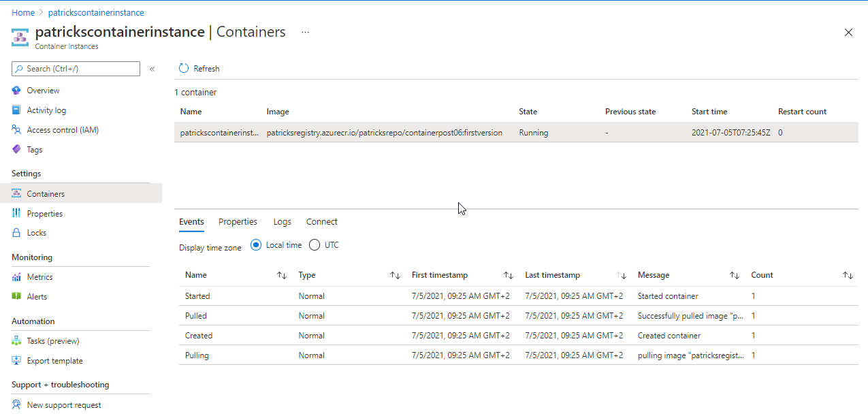
Task: Open the Logs tab
Action: pyautogui.click(x=282, y=222)
